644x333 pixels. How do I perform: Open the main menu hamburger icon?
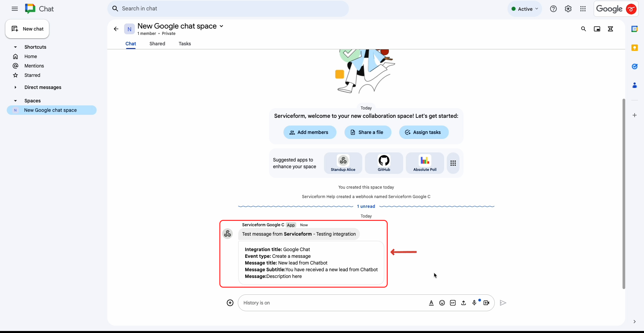[x=15, y=9]
